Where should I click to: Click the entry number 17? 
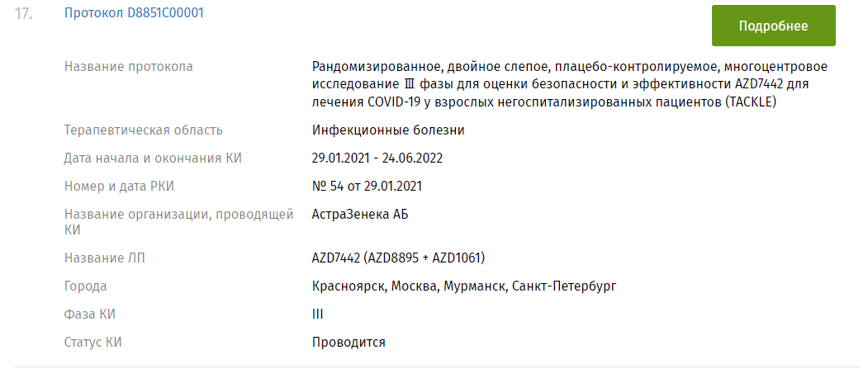[23, 15]
